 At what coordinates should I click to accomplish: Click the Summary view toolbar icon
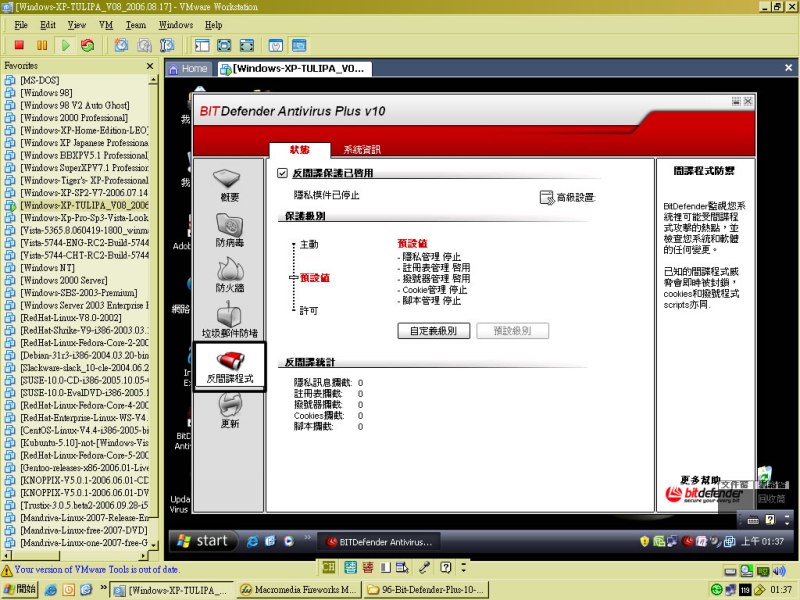[x=276, y=45]
